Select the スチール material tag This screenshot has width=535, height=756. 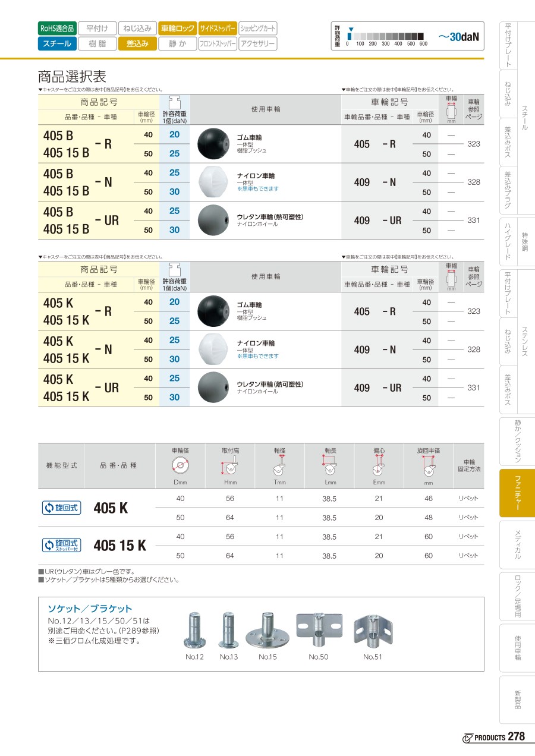coord(57,43)
